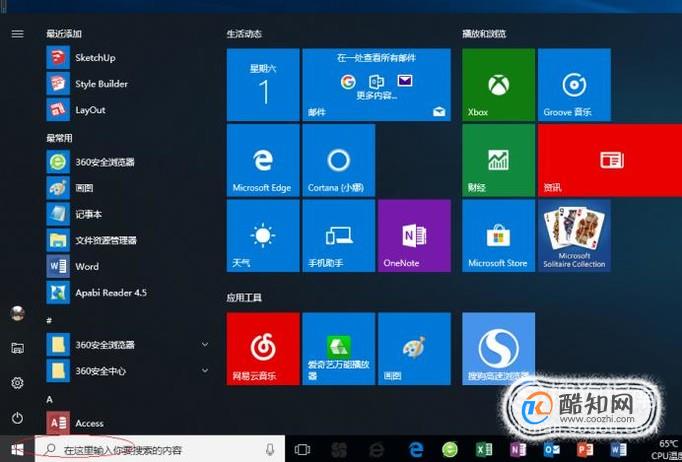682x462 pixels.
Task: Open Cortana tile
Action: pos(339,160)
